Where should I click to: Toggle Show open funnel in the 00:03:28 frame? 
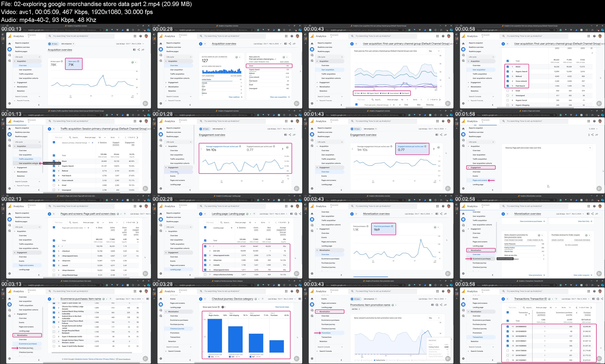point(223,307)
